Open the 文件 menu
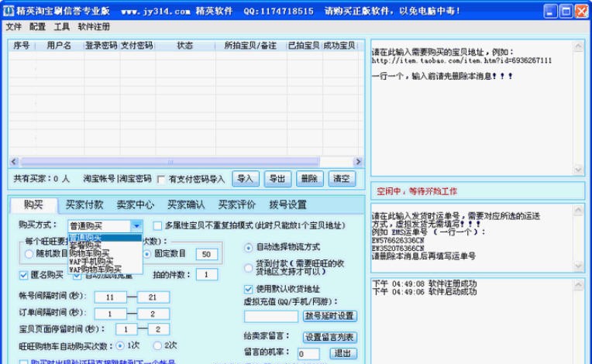592x364 pixels. click(14, 27)
